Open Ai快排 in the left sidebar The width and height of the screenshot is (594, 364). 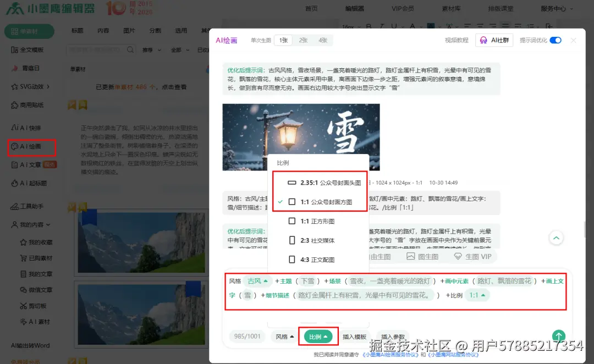26,128
